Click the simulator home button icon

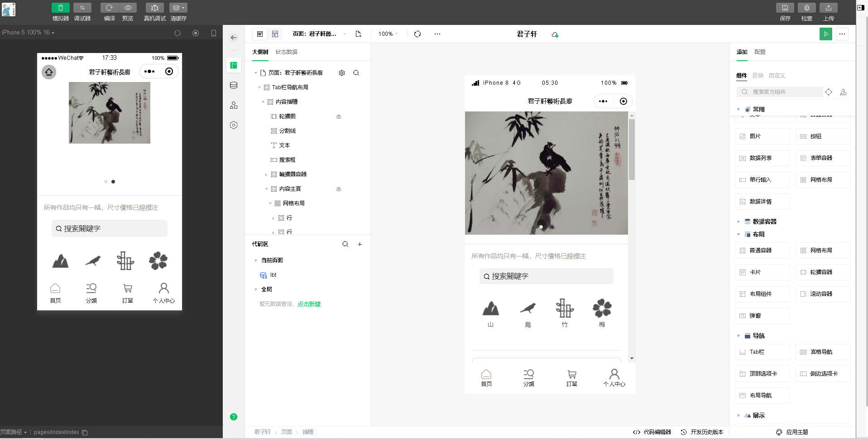coord(49,72)
